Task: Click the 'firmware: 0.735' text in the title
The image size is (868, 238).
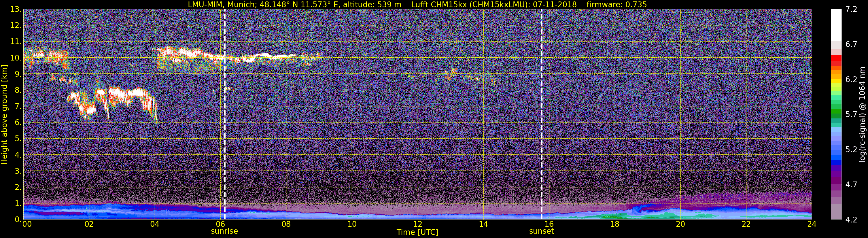Action: coord(616,4)
